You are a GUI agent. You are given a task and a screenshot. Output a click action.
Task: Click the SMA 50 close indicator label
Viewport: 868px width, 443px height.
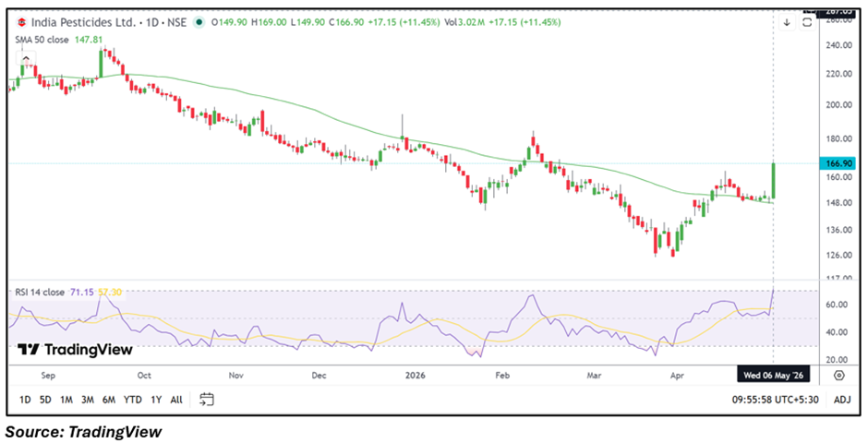[42, 40]
